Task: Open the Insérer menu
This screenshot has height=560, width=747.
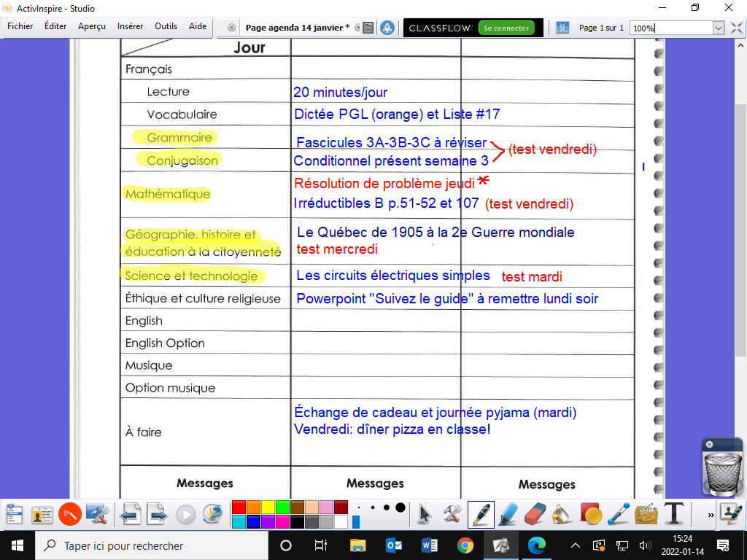Action: [130, 26]
